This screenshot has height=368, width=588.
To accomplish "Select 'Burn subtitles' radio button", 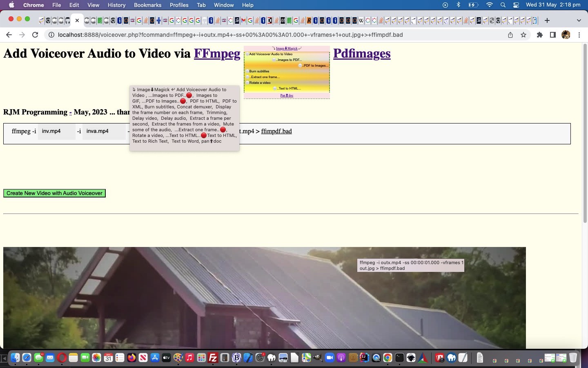I will (247, 71).
